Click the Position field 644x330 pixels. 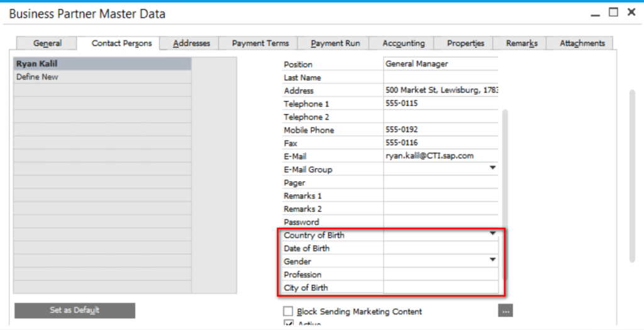pyautogui.click(x=441, y=63)
